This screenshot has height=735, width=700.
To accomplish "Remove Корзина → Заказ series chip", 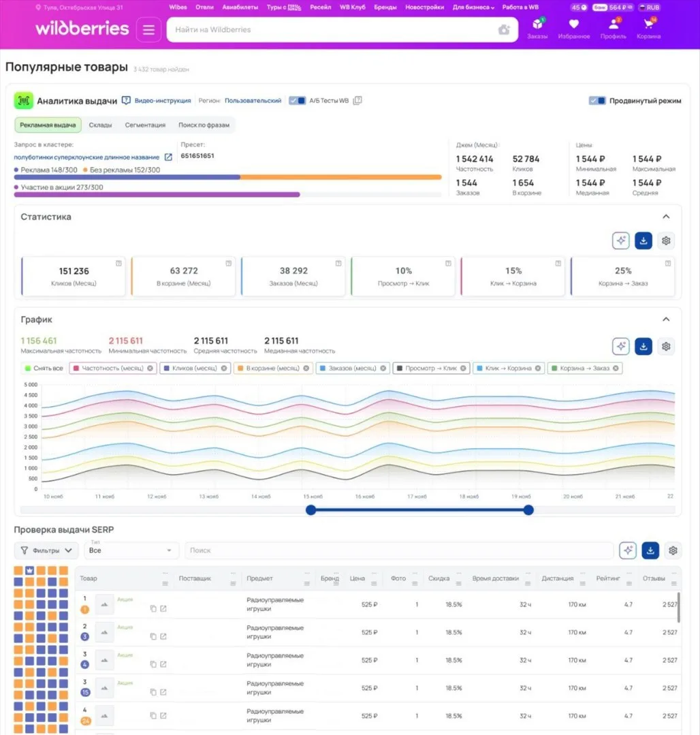I will (616, 368).
